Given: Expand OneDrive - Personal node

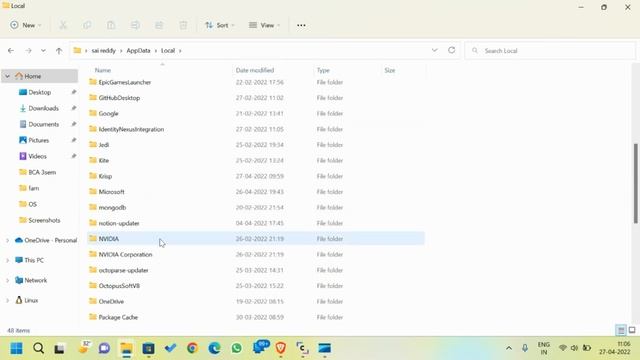Looking at the screenshot, I should tap(7, 240).
